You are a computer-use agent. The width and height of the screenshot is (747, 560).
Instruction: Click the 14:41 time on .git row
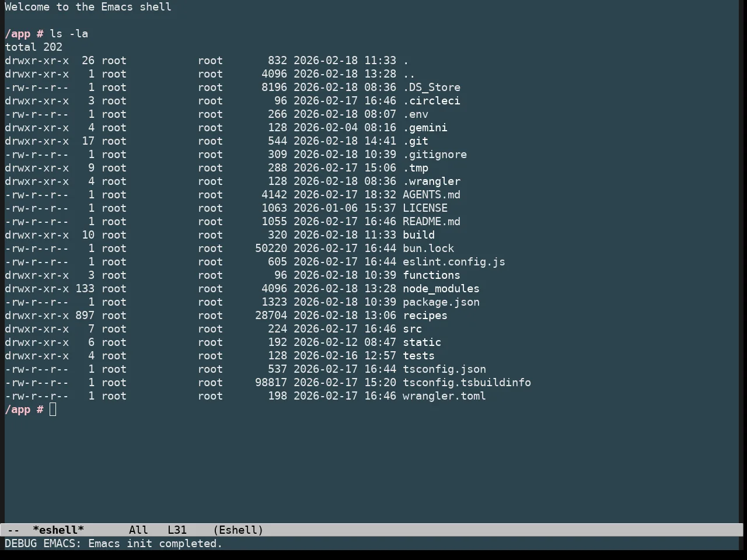click(381, 141)
